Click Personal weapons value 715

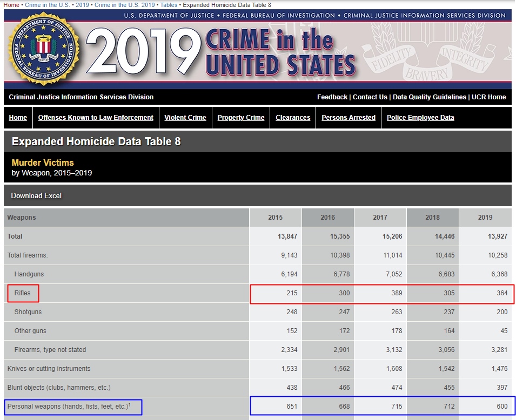397,407
